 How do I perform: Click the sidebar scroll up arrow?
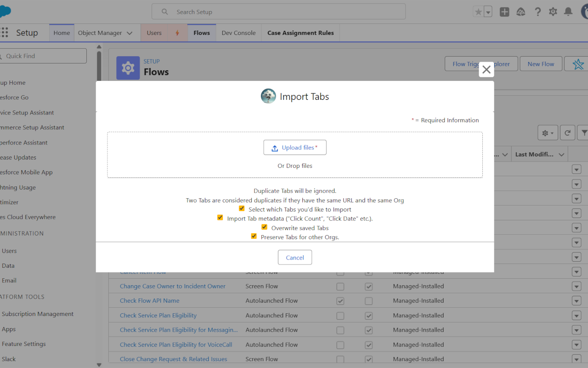tap(99, 46)
